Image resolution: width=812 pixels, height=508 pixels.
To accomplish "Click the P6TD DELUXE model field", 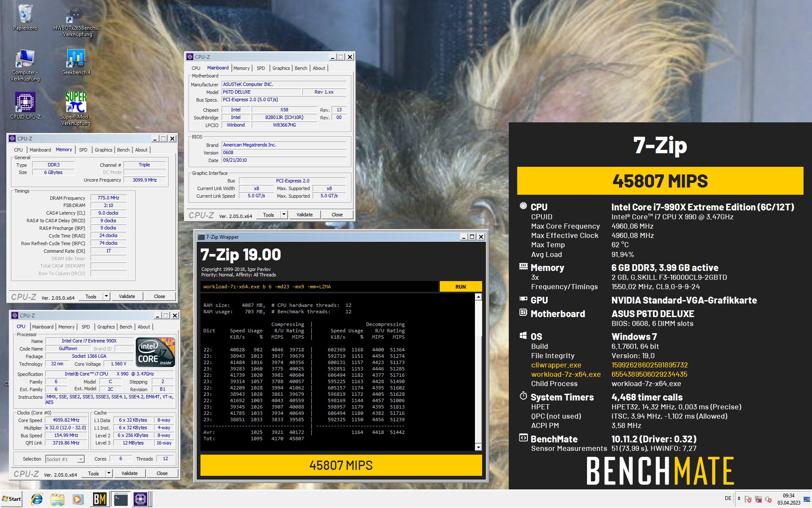I will pyautogui.click(x=261, y=92).
